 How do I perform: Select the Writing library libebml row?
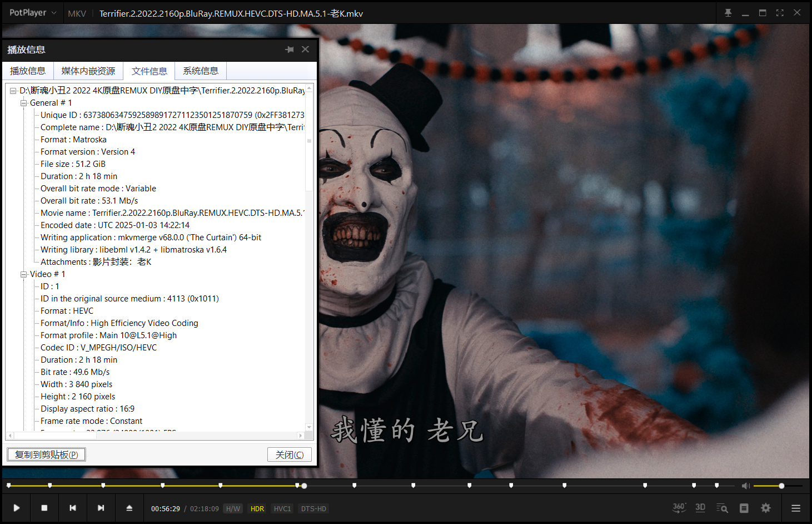point(133,250)
